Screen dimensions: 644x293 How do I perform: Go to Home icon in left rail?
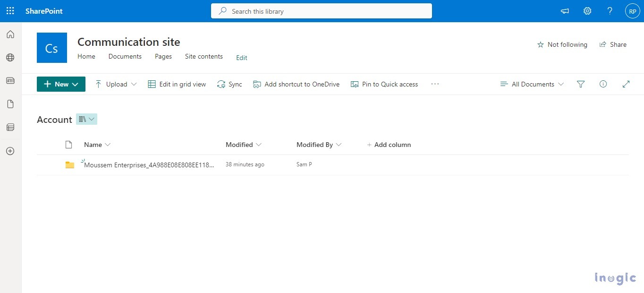(10, 34)
